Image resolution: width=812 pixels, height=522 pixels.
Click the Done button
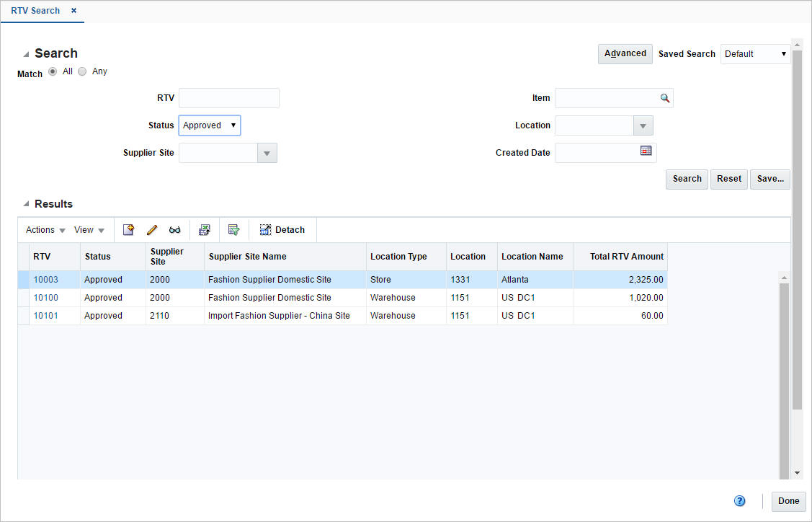(789, 501)
